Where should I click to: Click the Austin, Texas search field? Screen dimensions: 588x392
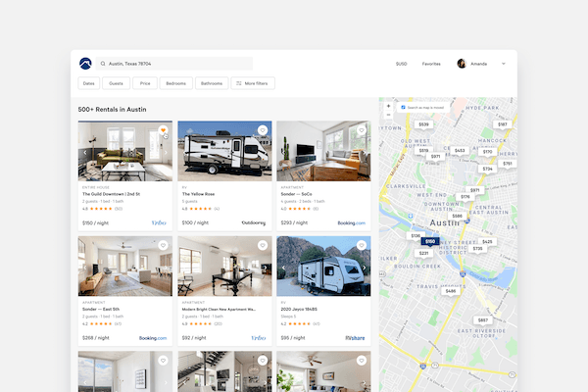176,64
